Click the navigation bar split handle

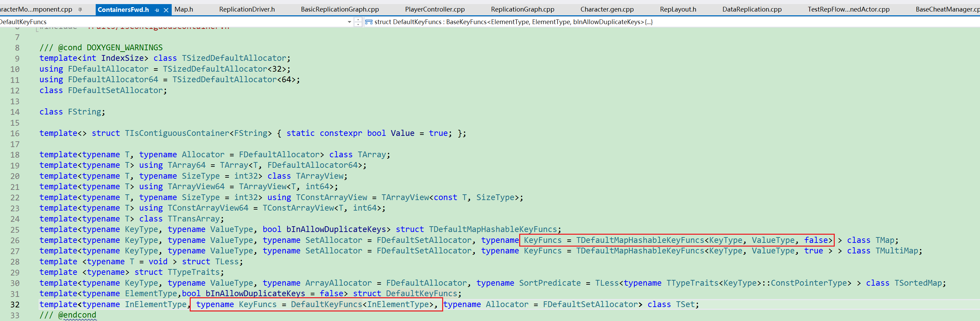pyautogui.click(x=358, y=22)
